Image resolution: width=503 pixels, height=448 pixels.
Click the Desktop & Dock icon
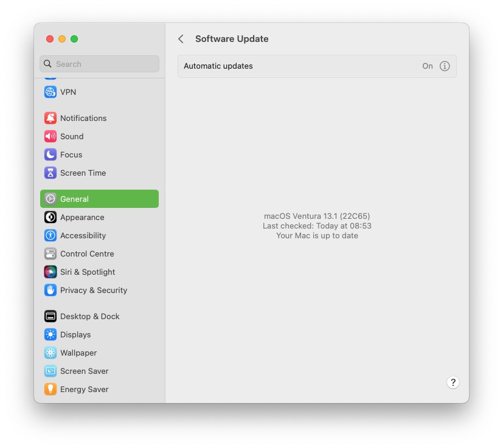pyautogui.click(x=50, y=316)
